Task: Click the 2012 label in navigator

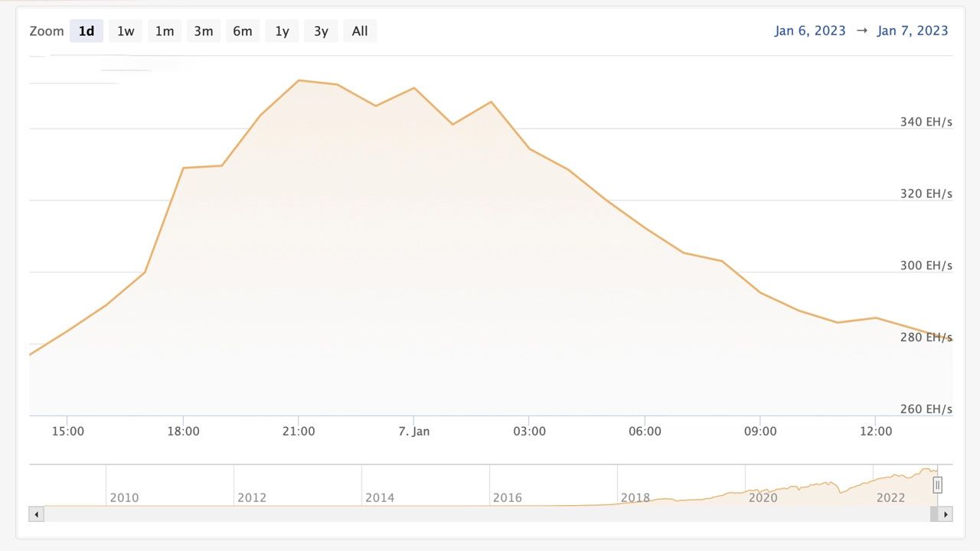Action: click(252, 497)
